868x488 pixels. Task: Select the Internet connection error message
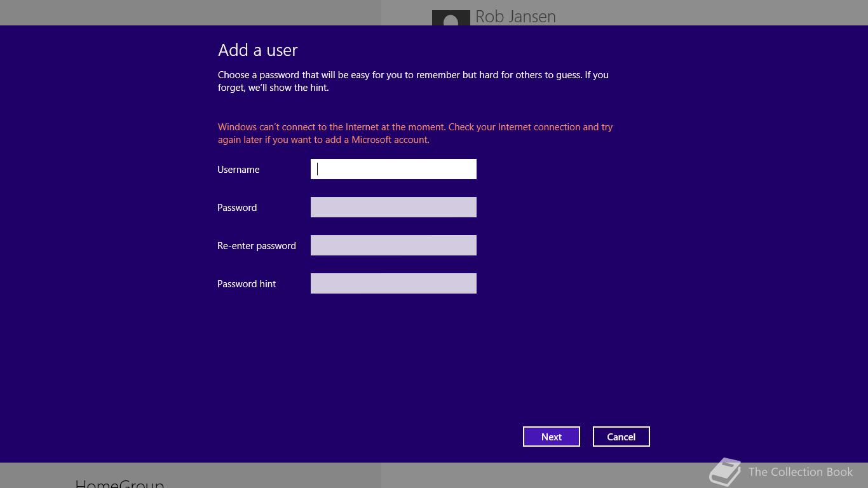416,133
